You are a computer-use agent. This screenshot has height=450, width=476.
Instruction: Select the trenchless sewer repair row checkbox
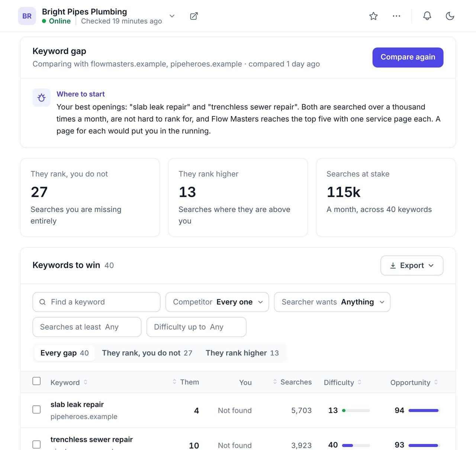point(36,444)
